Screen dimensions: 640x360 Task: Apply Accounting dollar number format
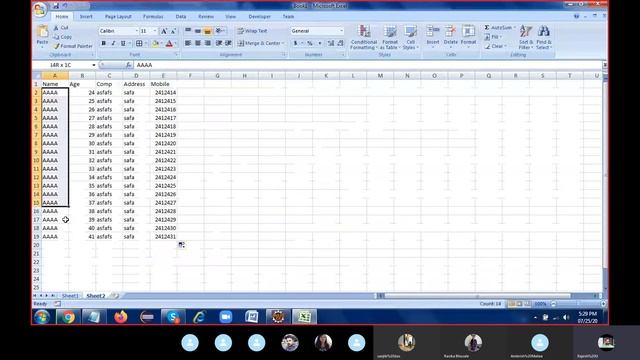point(296,43)
